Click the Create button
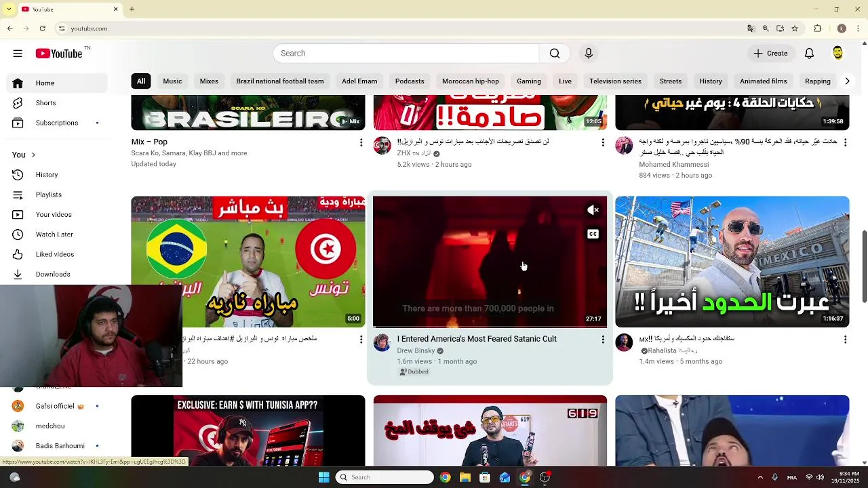868x488 pixels. point(770,54)
